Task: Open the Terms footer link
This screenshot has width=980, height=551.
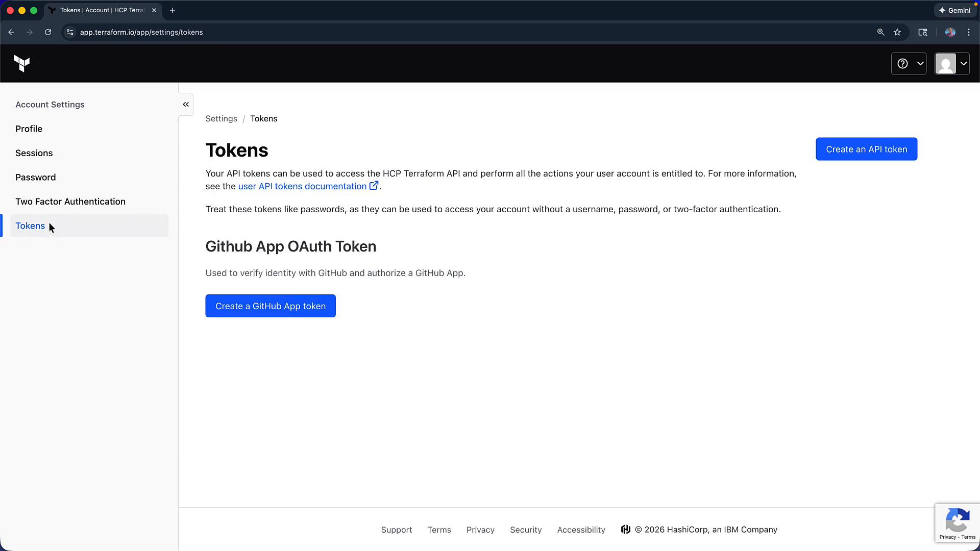Action: (439, 530)
